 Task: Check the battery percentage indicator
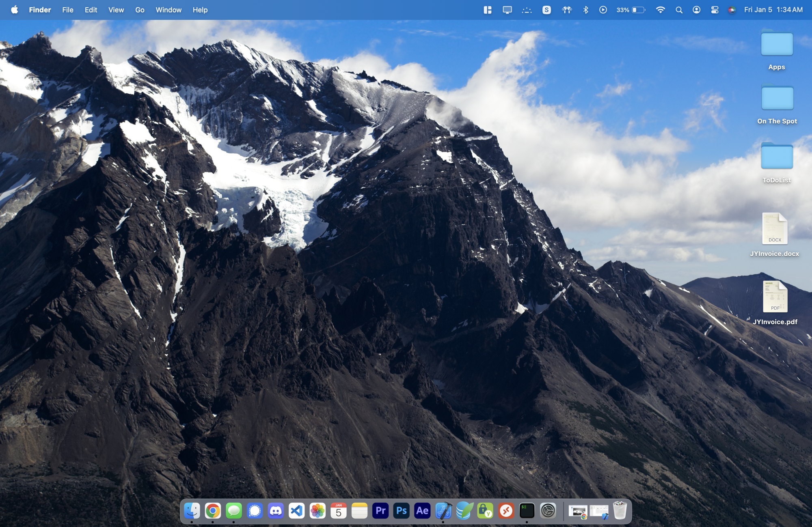pos(631,9)
